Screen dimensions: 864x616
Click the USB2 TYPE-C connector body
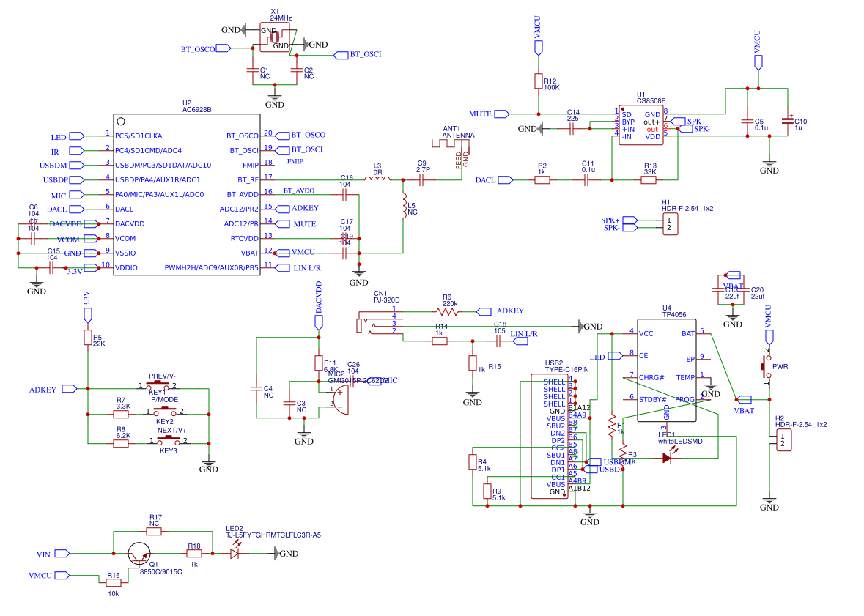click(x=550, y=437)
